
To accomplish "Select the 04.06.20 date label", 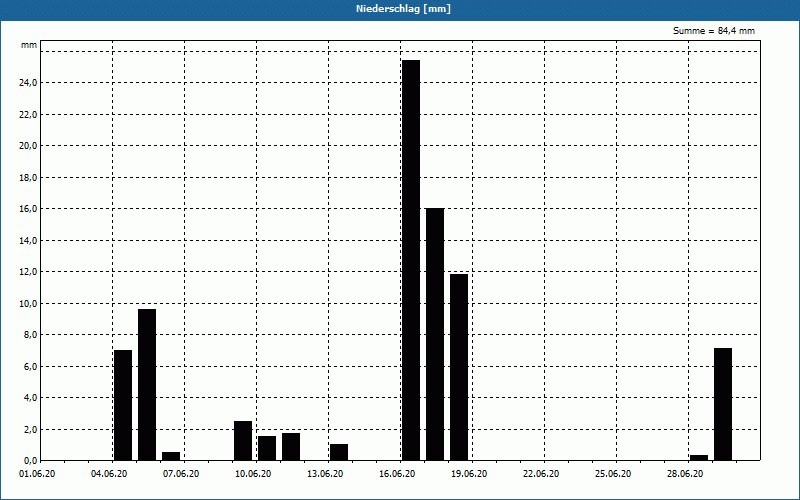I will (x=109, y=474).
